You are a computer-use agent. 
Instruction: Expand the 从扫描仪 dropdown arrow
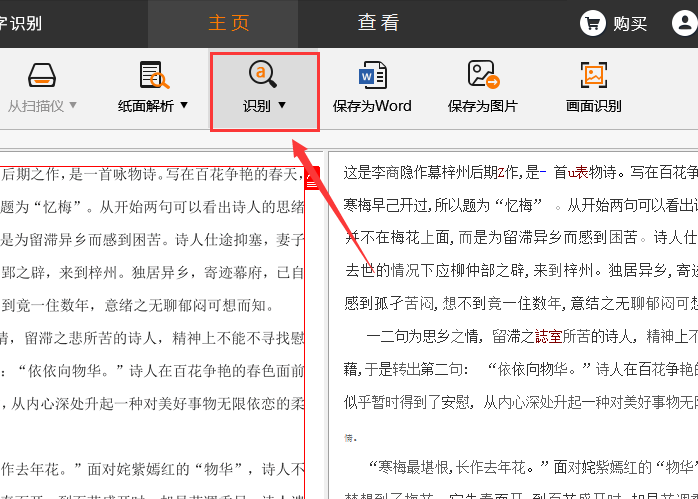[72, 105]
